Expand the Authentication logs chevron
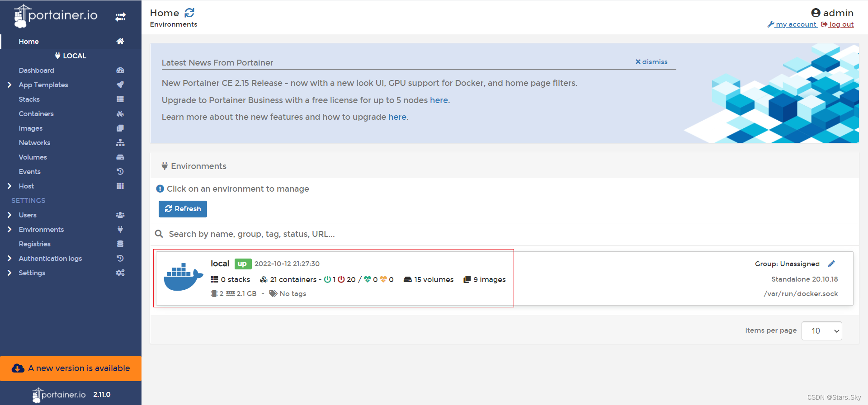The height and width of the screenshot is (405, 868). [9, 259]
